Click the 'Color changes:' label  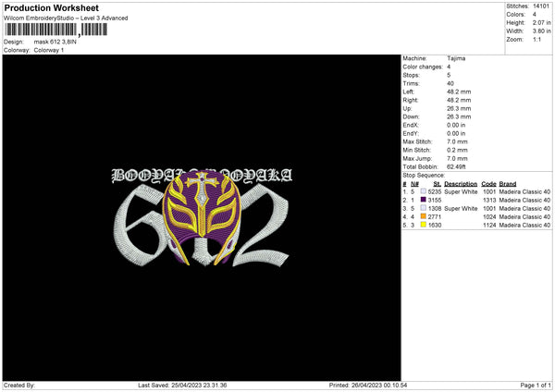point(423,67)
